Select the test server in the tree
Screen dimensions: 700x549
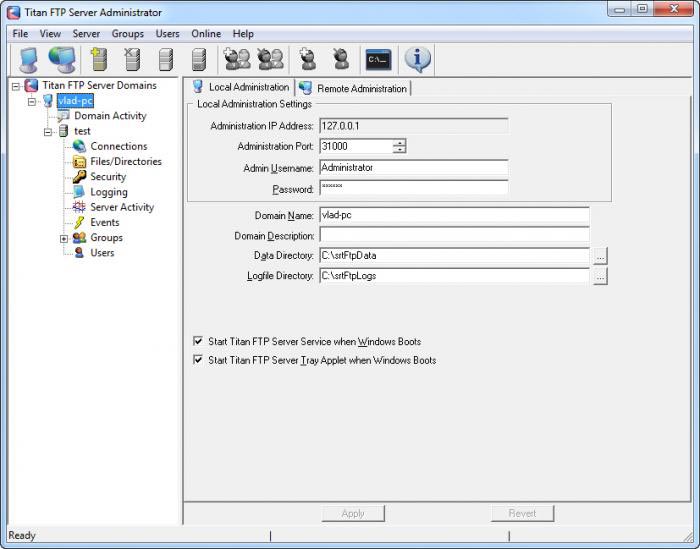tap(82, 131)
